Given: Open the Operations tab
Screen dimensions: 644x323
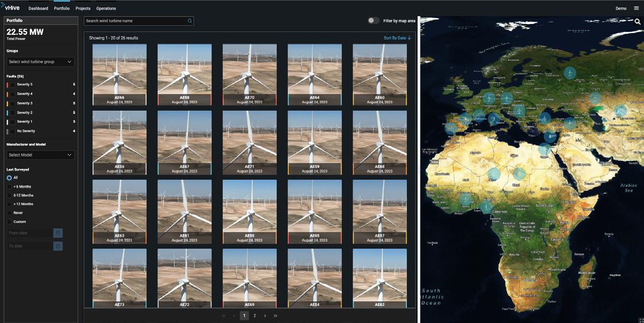Looking at the screenshot, I should click(x=106, y=8).
